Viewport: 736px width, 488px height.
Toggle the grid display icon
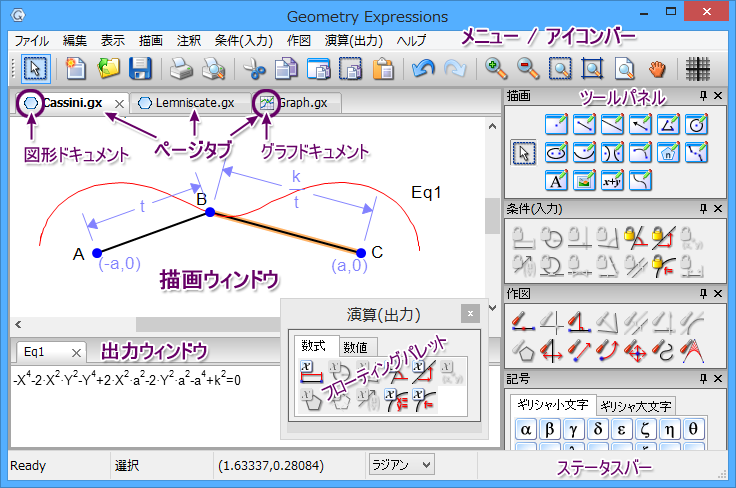tap(699, 69)
